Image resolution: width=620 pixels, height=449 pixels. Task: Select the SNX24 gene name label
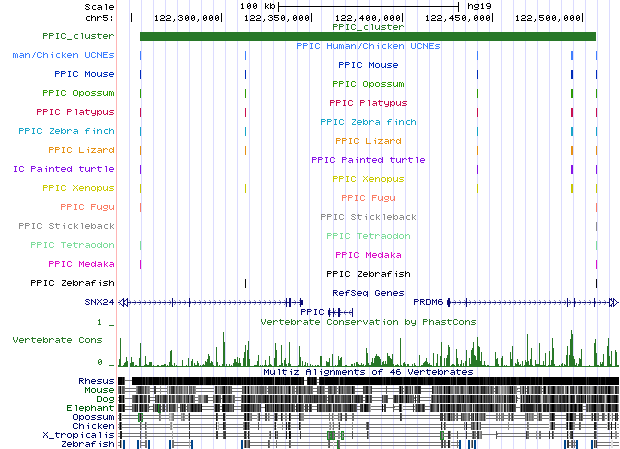[x=99, y=301]
